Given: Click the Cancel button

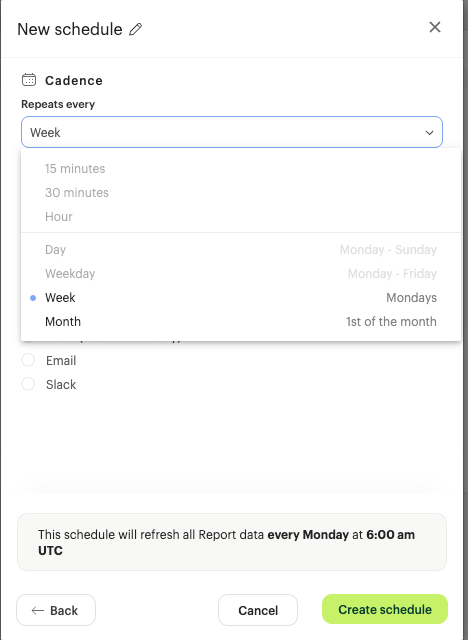Looking at the screenshot, I should pos(258,610).
